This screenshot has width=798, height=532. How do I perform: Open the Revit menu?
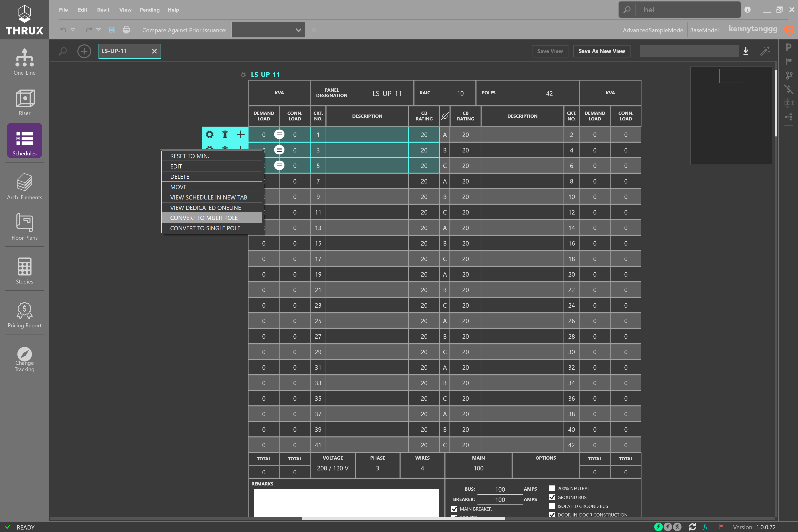[103, 10]
